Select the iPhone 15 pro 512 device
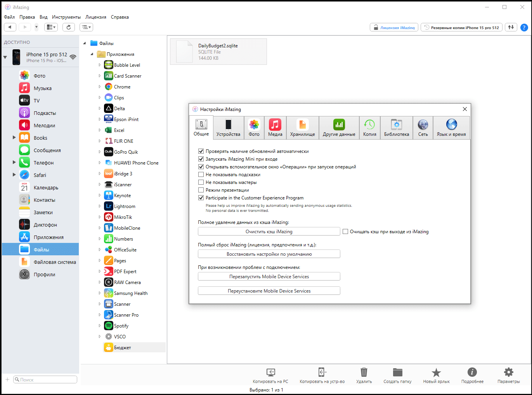The width and height of the screenshot is (532, 395). [40, 57]
